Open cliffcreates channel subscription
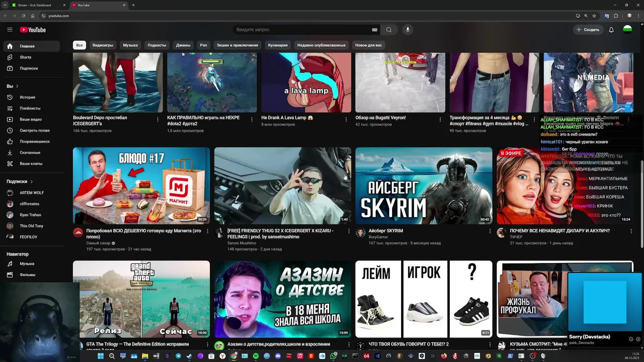The width and height of the screenshot is (644, 362). tap(32, 204)
